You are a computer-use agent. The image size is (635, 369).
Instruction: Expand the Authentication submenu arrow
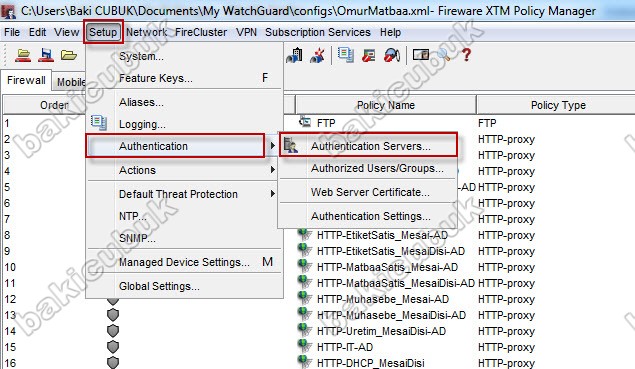[x=273, y=145]
